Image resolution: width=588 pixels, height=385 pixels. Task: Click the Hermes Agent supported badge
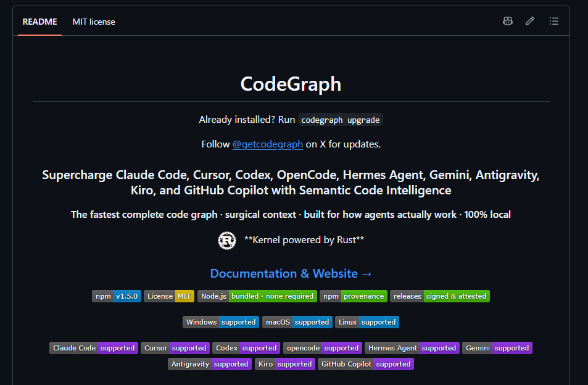click(x=412, y=348)
